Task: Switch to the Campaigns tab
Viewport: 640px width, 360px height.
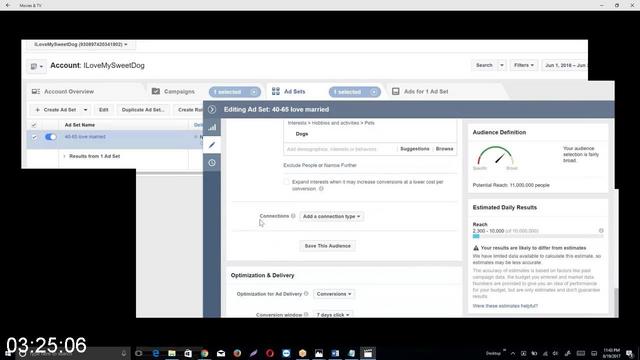Action: [179, 91]
